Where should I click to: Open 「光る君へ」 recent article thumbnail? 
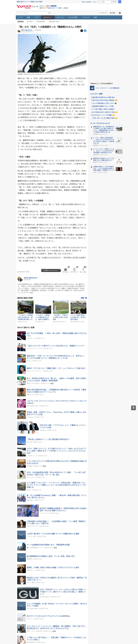coord(61,307)
